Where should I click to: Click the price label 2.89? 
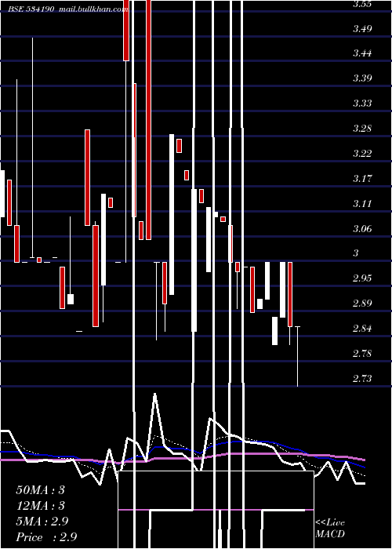point(362,304)
